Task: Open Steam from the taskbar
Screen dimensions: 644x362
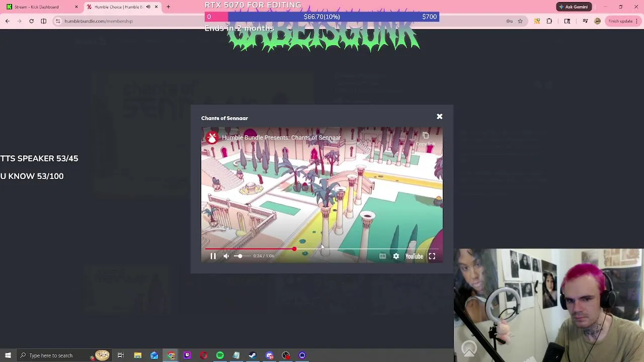Action: point(253,355)
